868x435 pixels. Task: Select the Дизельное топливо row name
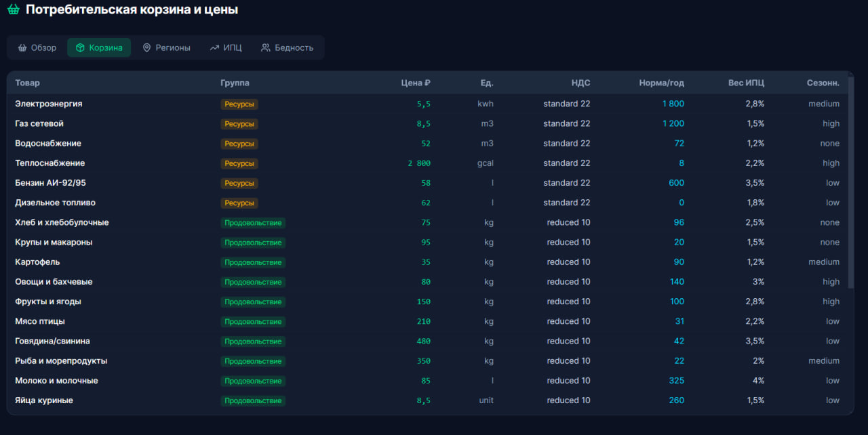tap(55, 203)
